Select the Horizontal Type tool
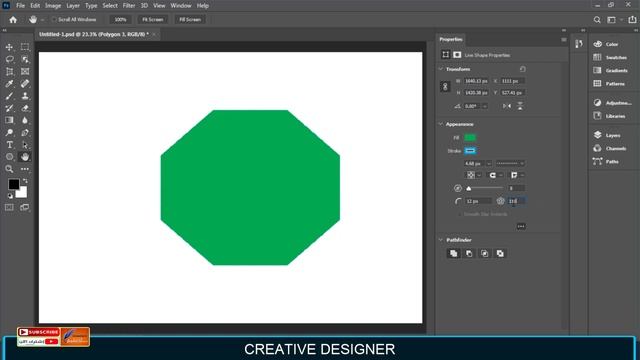This screenshot has width=640, height=360. tap(9, 145)
